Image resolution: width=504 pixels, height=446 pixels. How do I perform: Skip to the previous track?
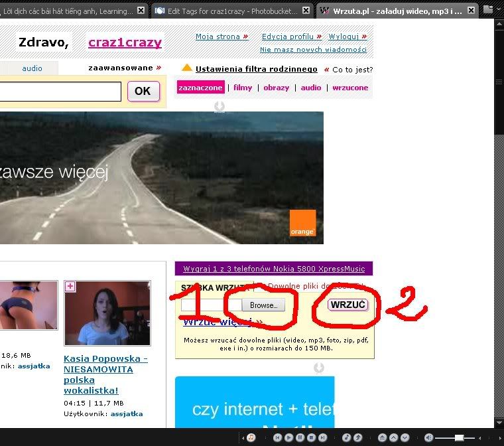(279, 438)
